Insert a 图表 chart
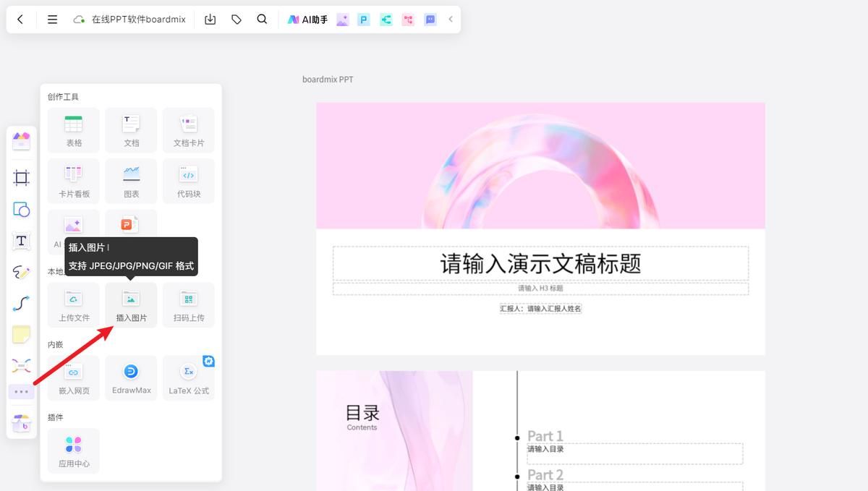868x491 pixels. click(131, 181)
